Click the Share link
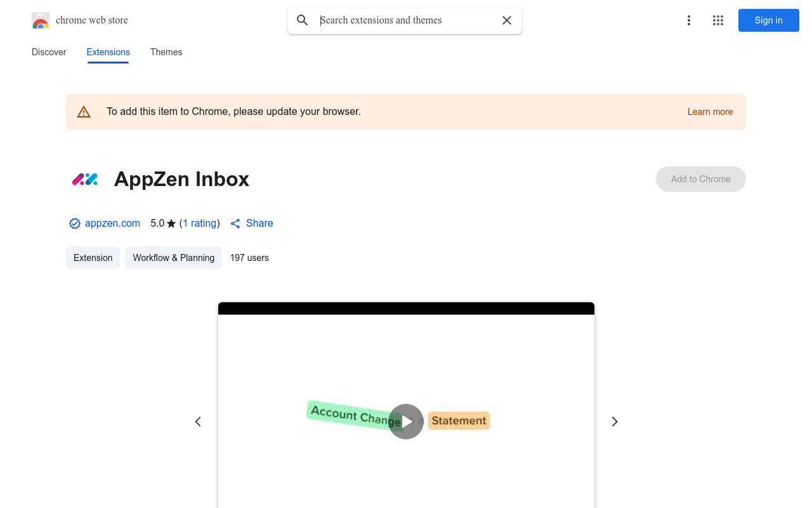Screen dimensions: 812x508 tap(252, 224)
